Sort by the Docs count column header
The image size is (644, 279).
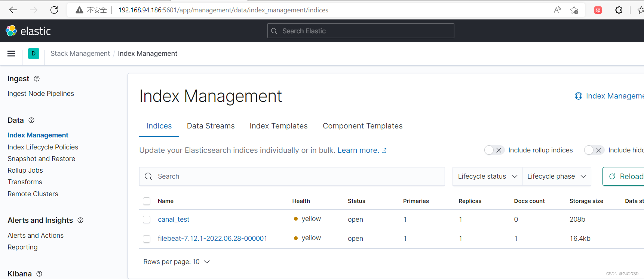[x=529, y=201]
